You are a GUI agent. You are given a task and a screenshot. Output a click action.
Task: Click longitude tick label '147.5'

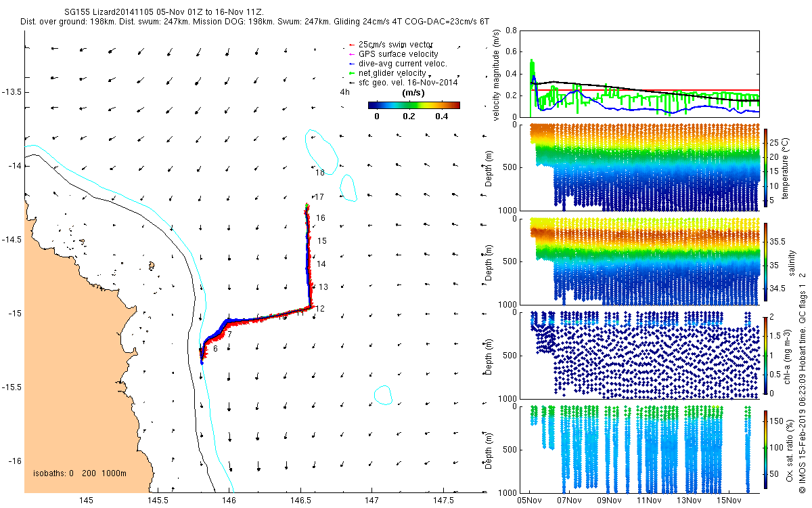(x=443, y=500)
